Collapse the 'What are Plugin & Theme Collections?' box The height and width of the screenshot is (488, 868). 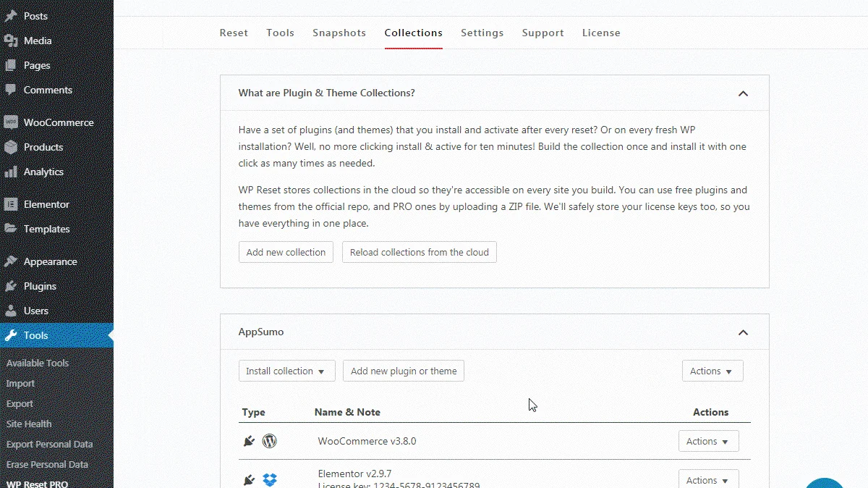(743, 93)
